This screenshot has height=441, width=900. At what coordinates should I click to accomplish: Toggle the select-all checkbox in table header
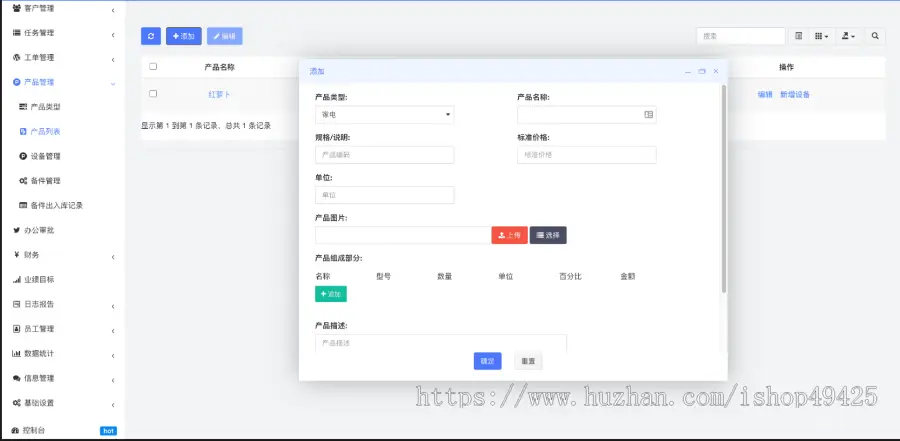click(153, 67)
